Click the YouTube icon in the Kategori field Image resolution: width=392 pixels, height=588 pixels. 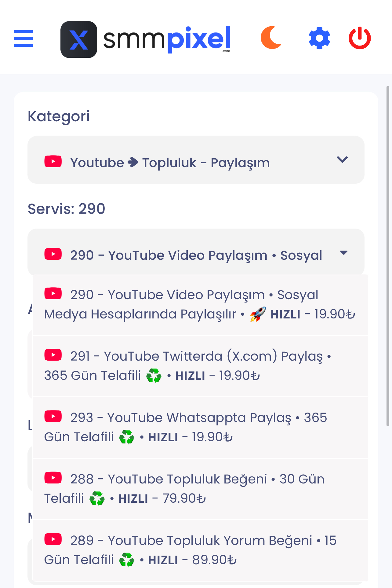pyautogui.click(x=53, y=161)
